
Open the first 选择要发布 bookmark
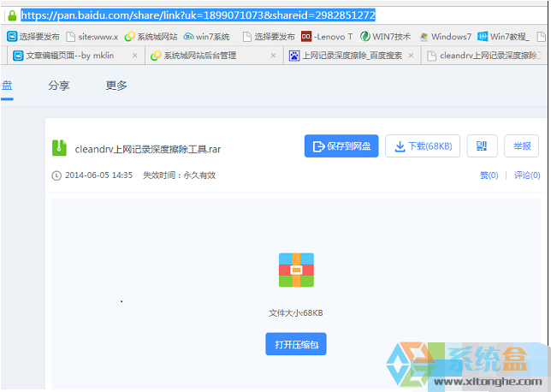(33, 37)
